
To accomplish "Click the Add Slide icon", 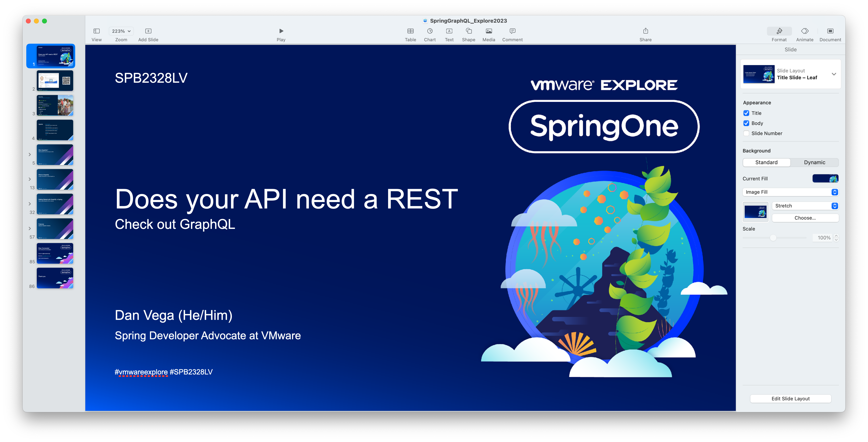I will pos(148,31).
